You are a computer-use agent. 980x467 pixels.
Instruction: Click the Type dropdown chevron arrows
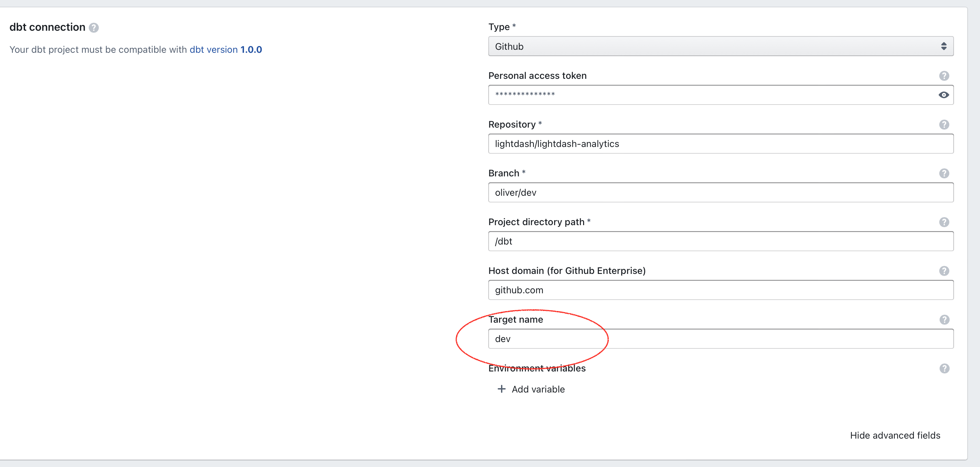pyautogui.click(x=944, y=46)
